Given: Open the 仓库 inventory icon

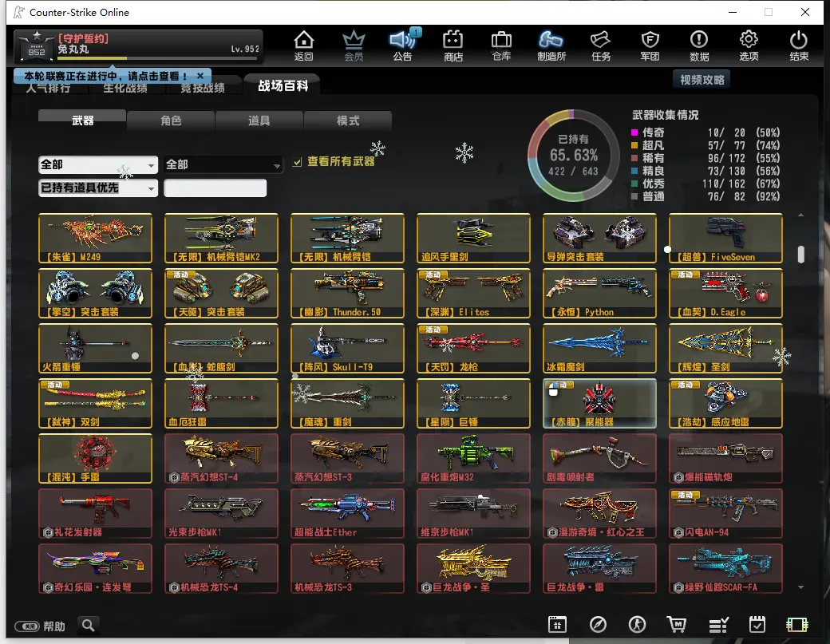Looking at the screenshot, I should 501,45.
